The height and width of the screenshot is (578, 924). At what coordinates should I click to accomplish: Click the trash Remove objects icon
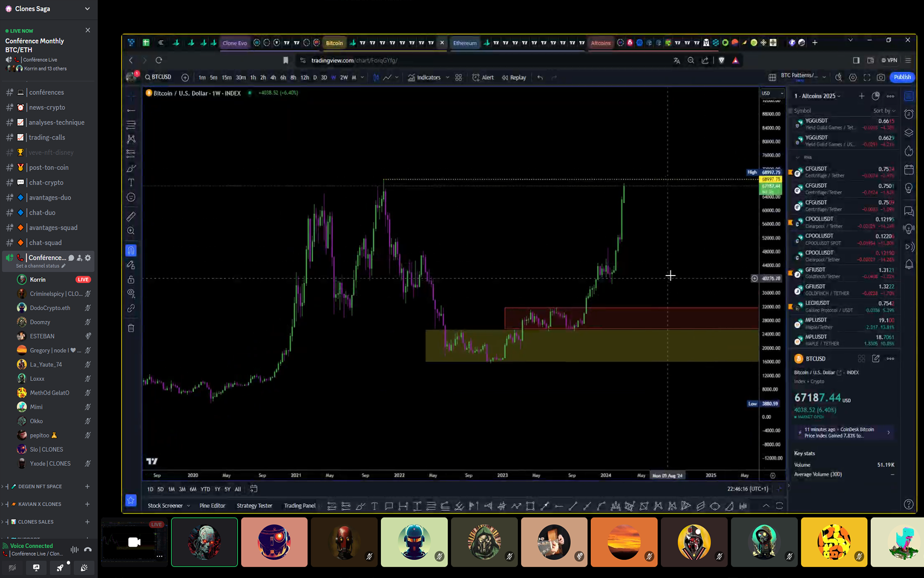(x=131, y=328)
